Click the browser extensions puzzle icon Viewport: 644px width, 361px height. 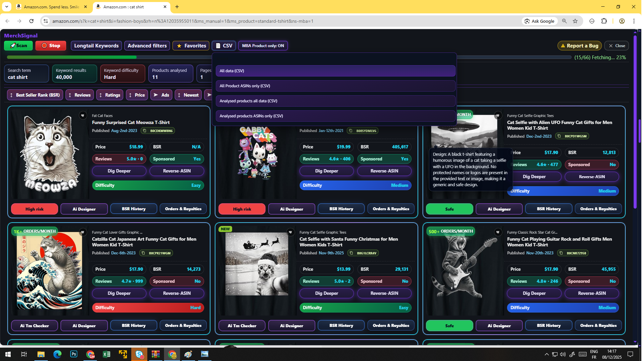coord(605,21)
